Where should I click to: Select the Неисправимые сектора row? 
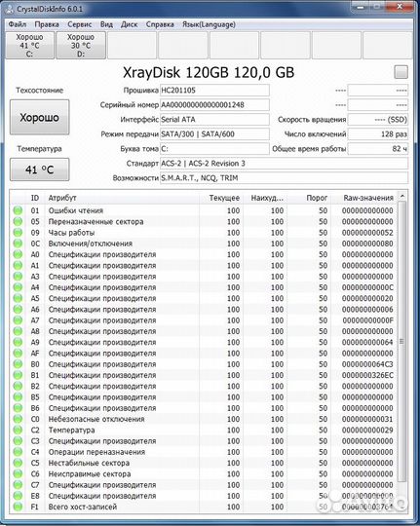[204, 473]
